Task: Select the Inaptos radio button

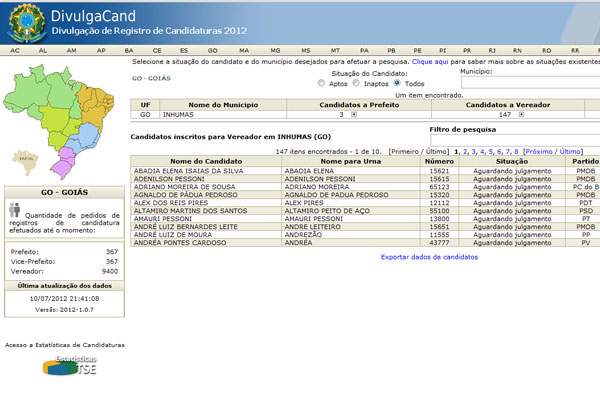Action: 356,83
